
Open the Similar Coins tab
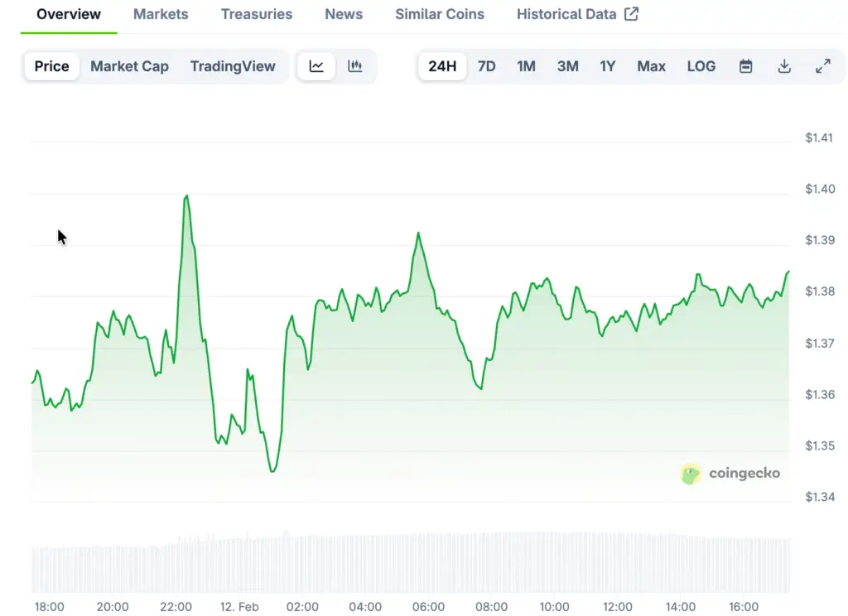pos(440,14)
